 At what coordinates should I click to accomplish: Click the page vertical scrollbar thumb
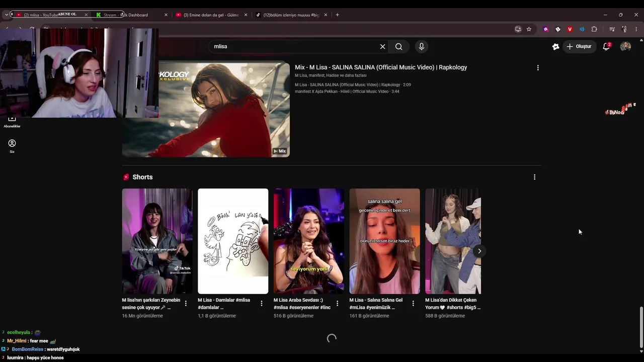click(x=641, y=327)
